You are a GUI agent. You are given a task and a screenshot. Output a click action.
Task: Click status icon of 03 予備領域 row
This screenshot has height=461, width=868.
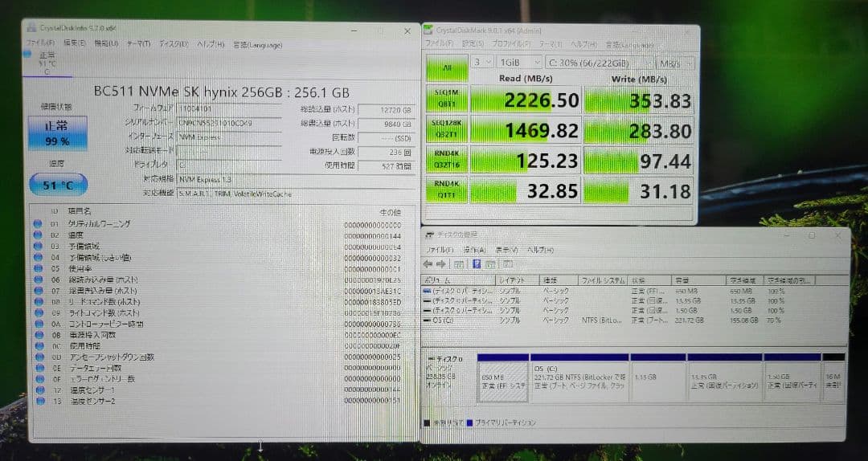point(38,247)
